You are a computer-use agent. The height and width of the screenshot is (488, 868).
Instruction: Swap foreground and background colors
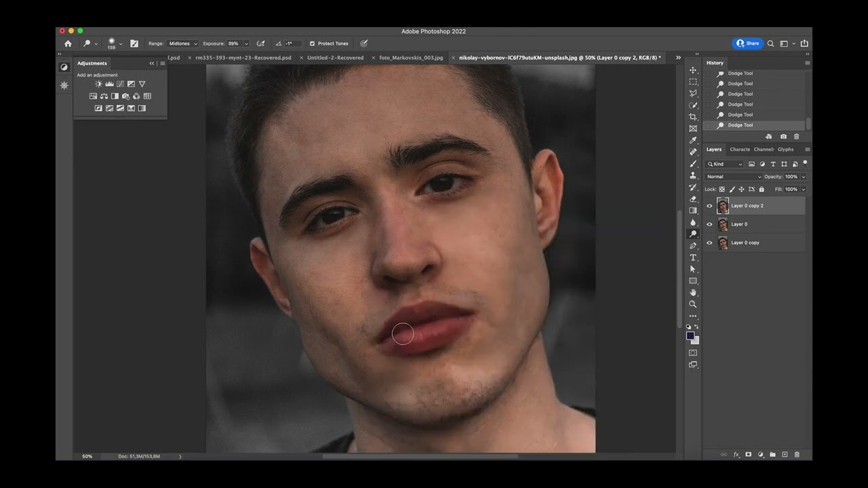coord(696,327)
